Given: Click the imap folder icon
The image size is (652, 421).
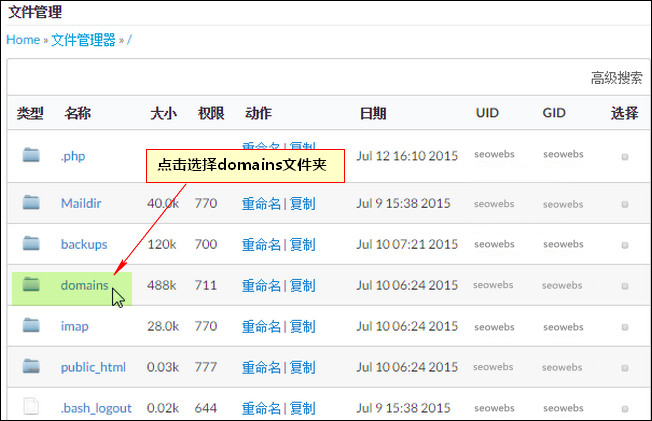Looking at the screenshot, I should tap(31, 325).
